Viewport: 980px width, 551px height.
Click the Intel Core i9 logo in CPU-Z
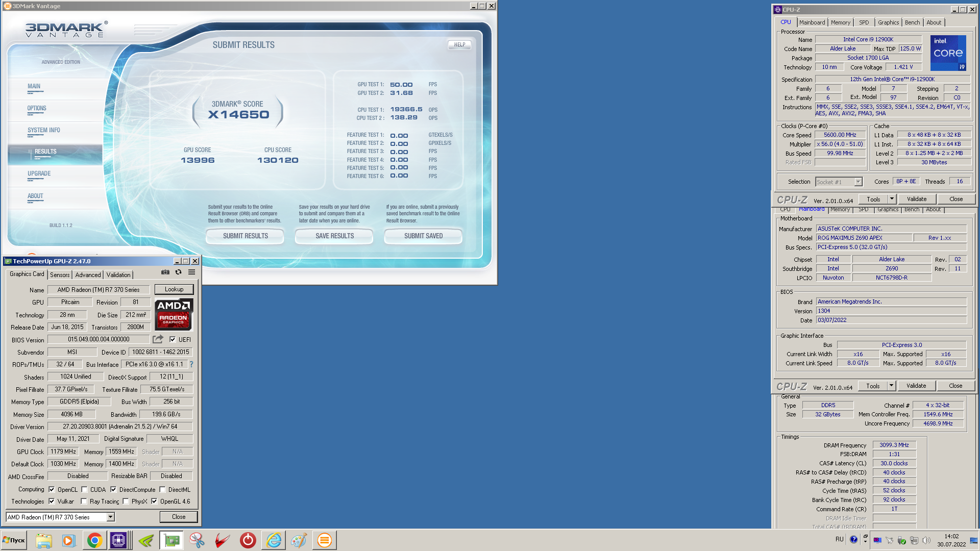[x=948, y=53]
